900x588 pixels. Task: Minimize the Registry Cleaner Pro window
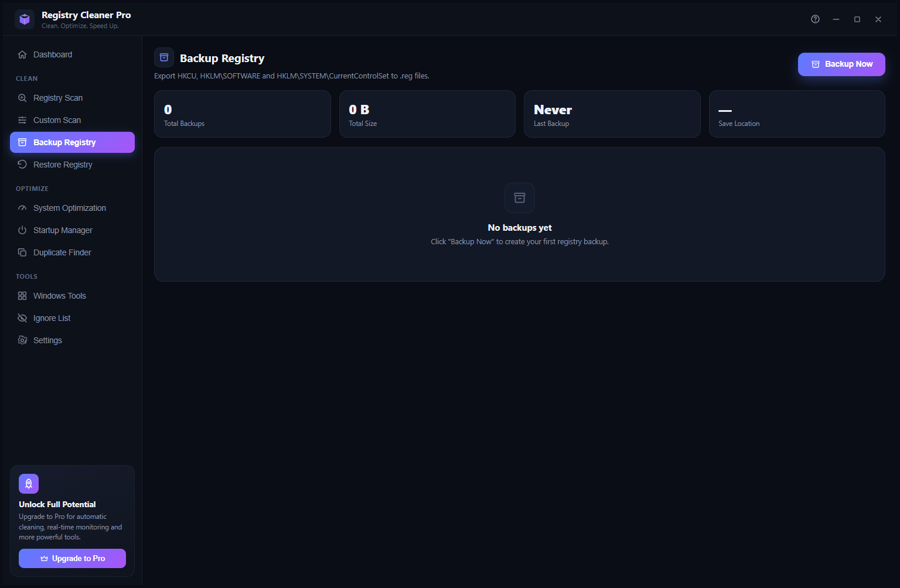coord(836,19)
